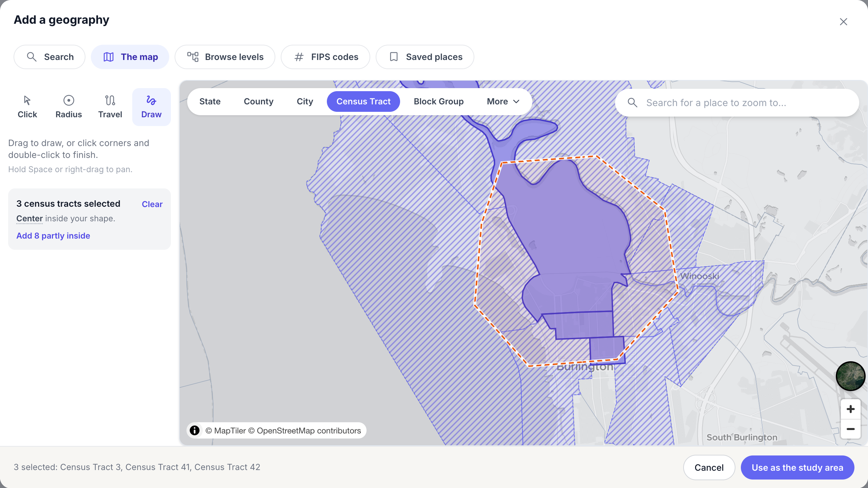The height and width of the screenshot is (488, 868).
Task: Click the magnifier icon in the map search box
Action: [x=632, y=103]
